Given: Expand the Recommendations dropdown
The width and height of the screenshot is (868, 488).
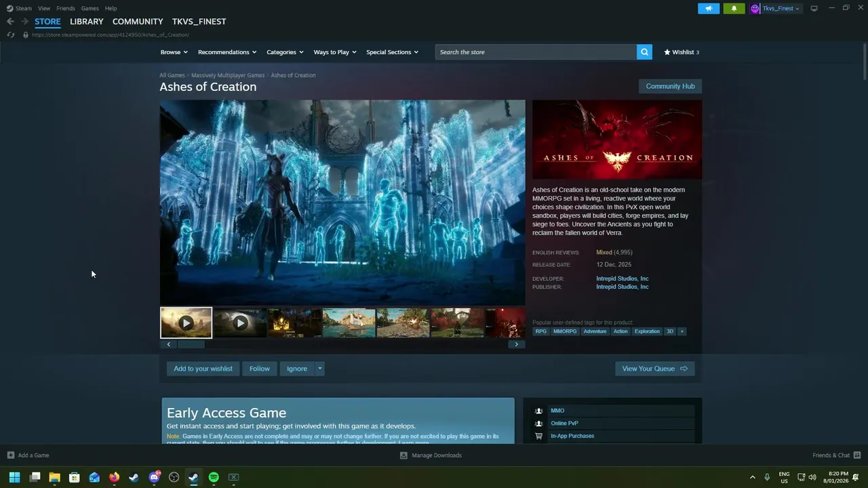Looking at the screenshot, I should 227,52.
